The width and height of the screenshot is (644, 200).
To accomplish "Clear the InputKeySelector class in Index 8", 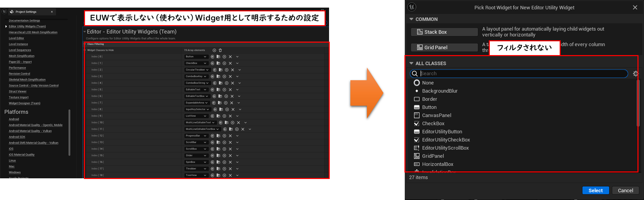I will (233, 109).
